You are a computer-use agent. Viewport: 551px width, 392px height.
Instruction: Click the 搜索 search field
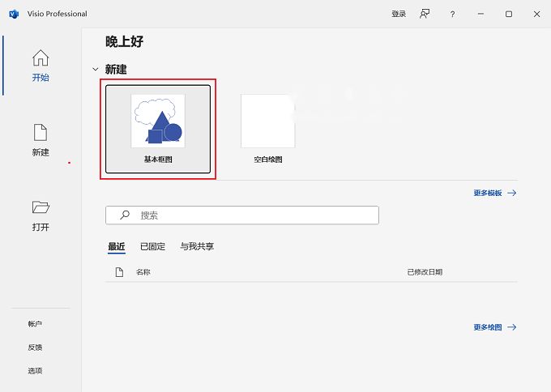pos(242,215)
